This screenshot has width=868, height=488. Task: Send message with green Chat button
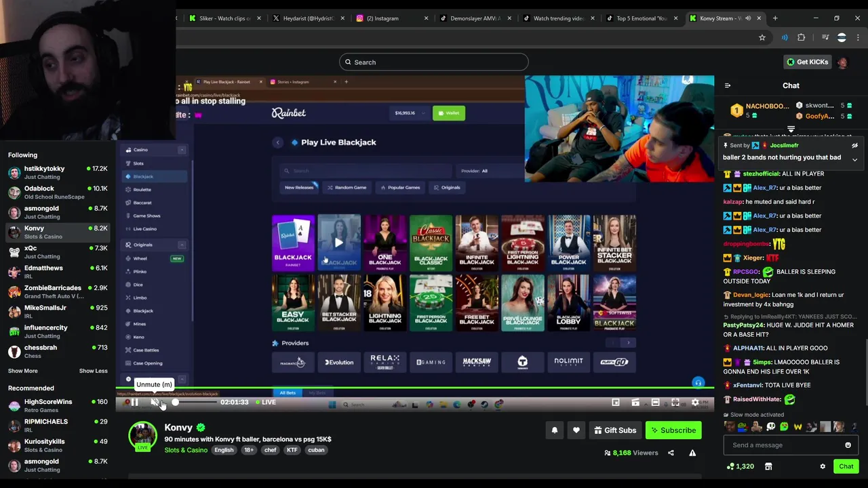click(846, 466)
